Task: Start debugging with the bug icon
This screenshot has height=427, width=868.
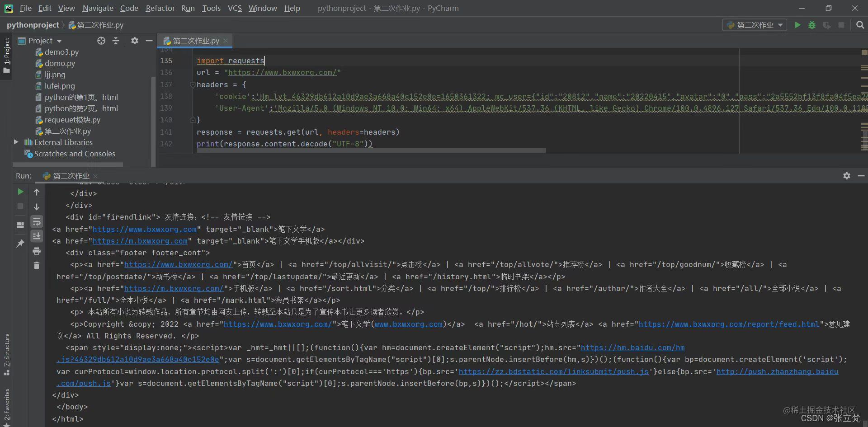Action: (812, 25)
